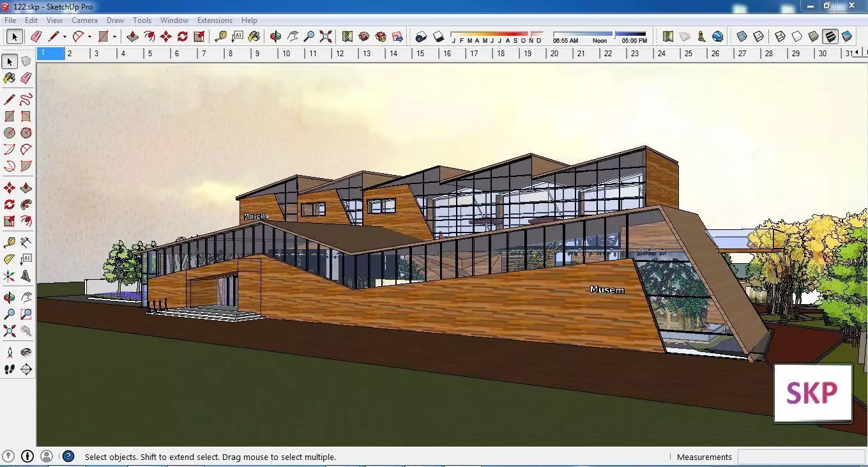Open the File menu
Screen dimensions: 868x467
coord(10,20)
